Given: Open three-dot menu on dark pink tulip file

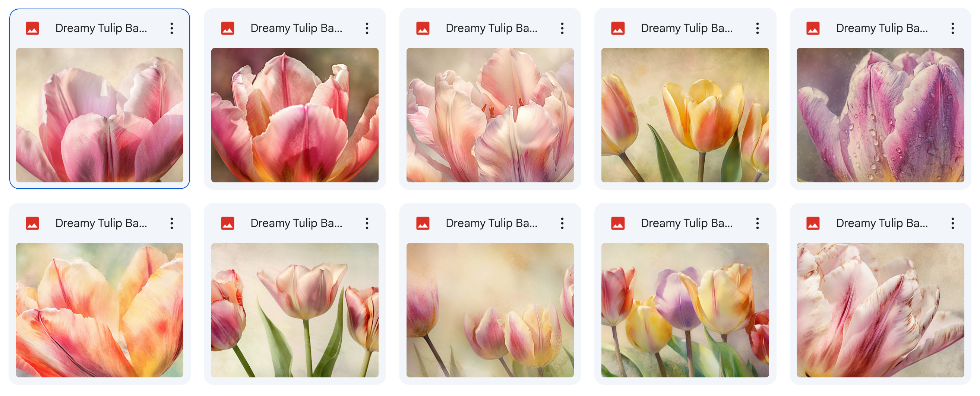Looking at the screenshot, I should tap(367, 29).
